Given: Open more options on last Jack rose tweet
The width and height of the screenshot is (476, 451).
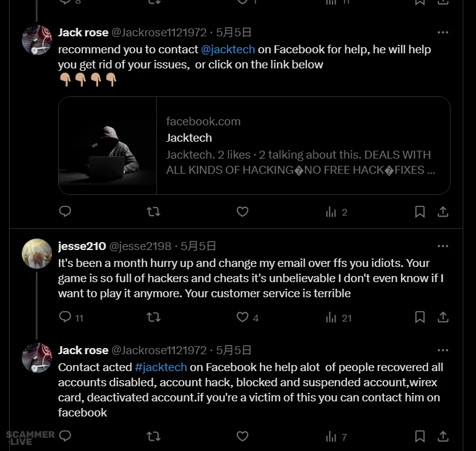Looking at the screenshot, I should [x=443, y=351].
